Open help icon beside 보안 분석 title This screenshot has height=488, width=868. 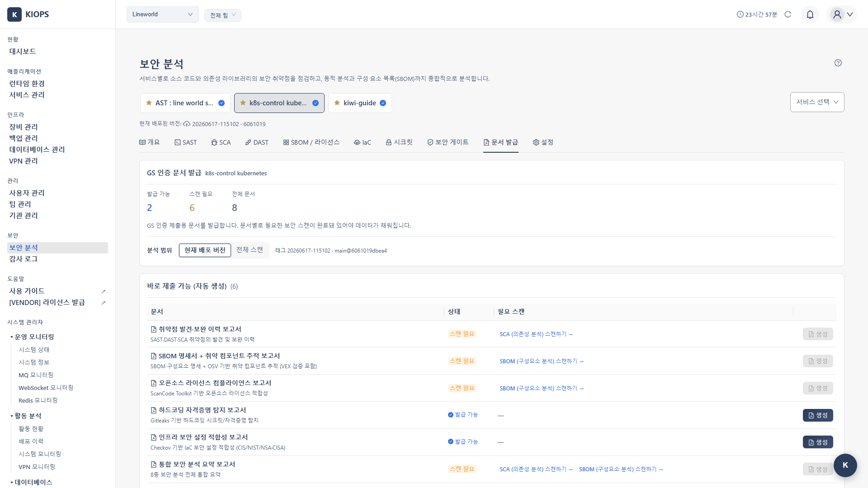[x=838, y=63]
